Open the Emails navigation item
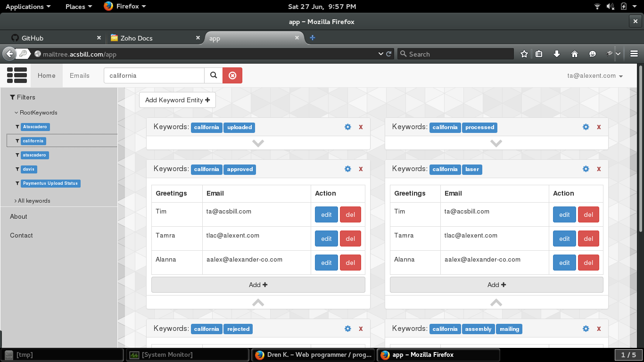Image resolution: width=644 pixels, height=362 pixels. [x=79, y=75]
